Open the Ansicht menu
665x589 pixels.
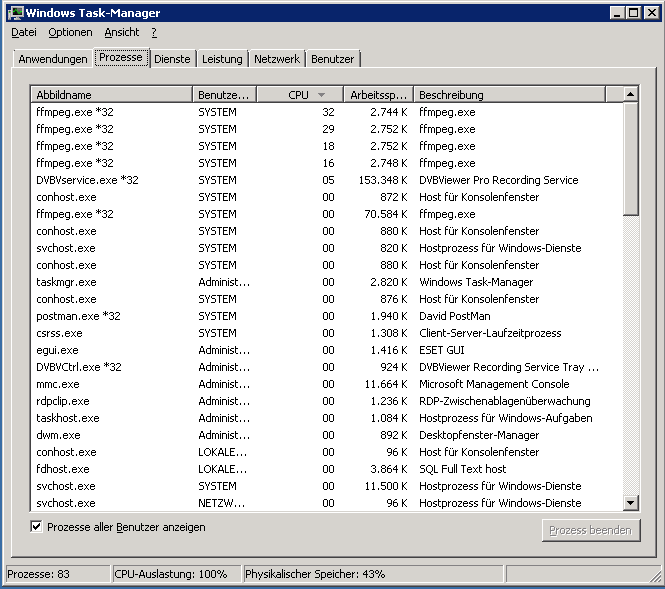pyautogui.click(x=122, y=32)
